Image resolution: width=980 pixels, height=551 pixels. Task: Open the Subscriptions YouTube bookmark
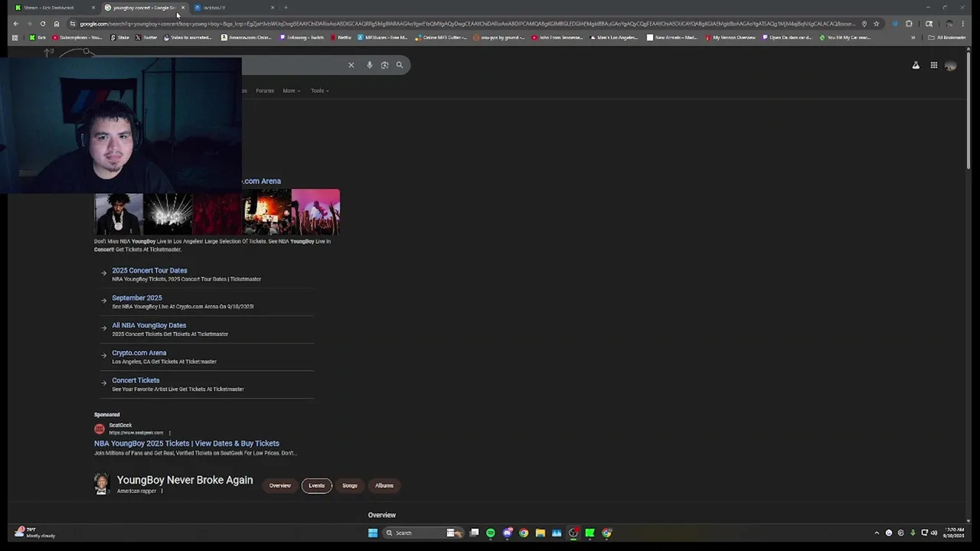pos(77,37)
